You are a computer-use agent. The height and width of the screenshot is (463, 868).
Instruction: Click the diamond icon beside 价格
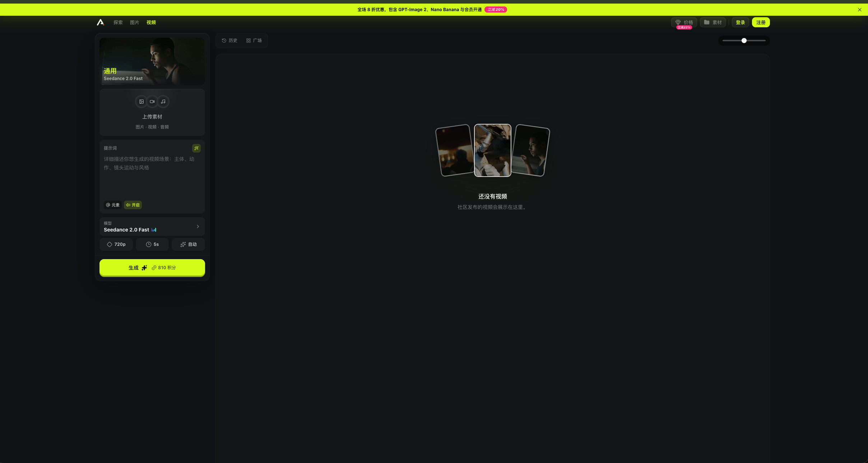(678, 22)
